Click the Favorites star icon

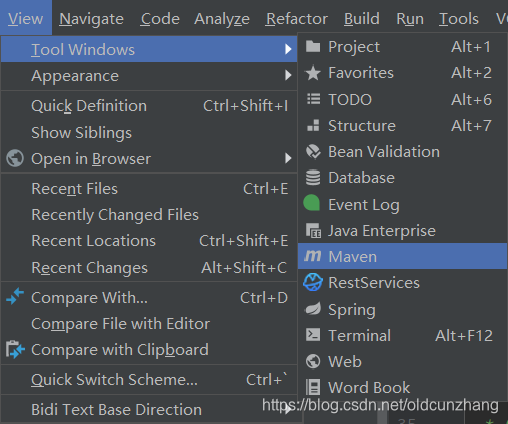coord(313,73)
